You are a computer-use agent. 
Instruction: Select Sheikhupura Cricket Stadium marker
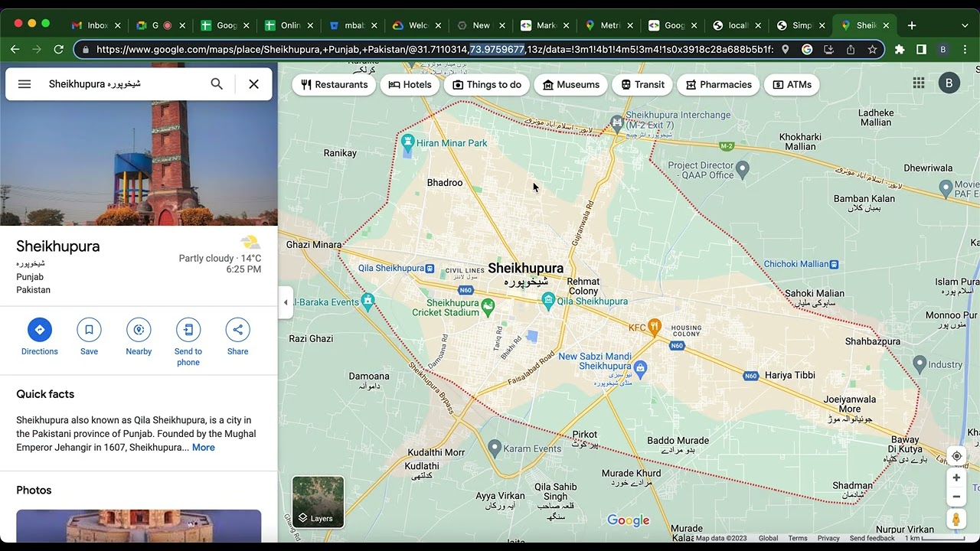click(488, 306)
